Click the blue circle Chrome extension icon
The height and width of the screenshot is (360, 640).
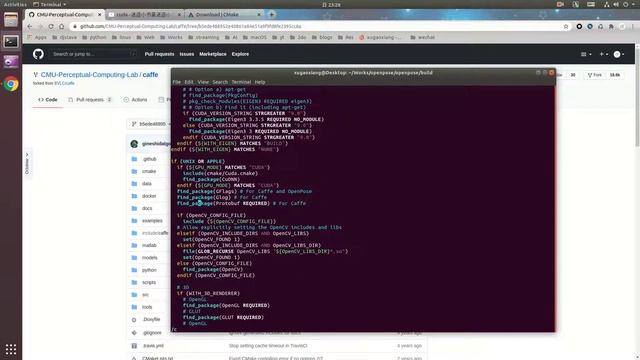[x=590, y=26]
